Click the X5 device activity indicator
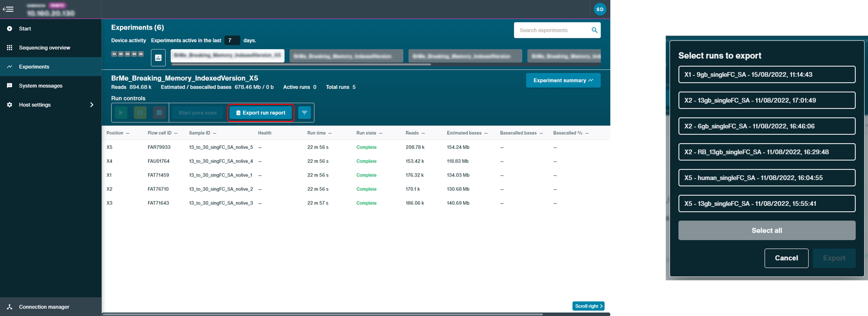 point(141,54)
